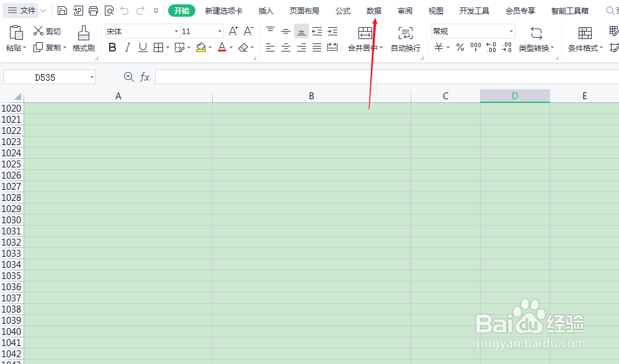This screenshot has height=364, width=619.
Task: Center text horizontally
Action: tap(286, 48)
